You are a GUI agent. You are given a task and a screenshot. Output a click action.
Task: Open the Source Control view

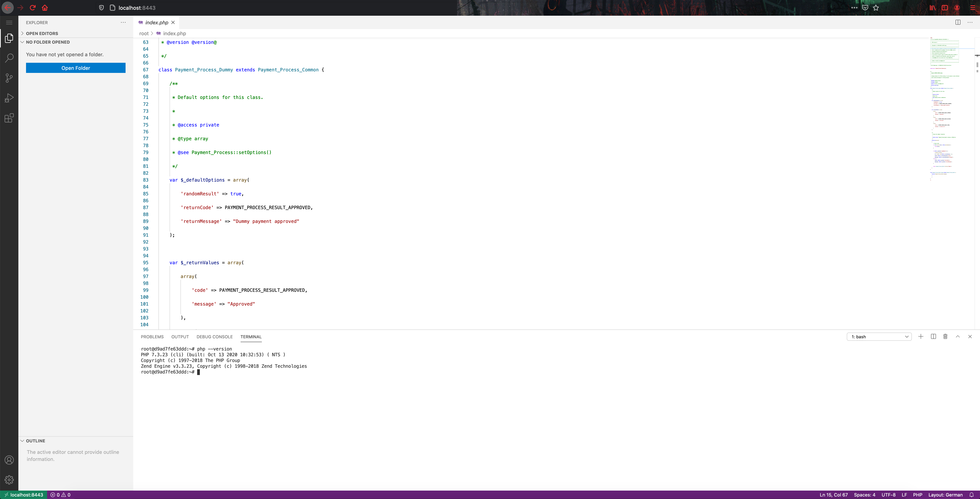point(9,78)
